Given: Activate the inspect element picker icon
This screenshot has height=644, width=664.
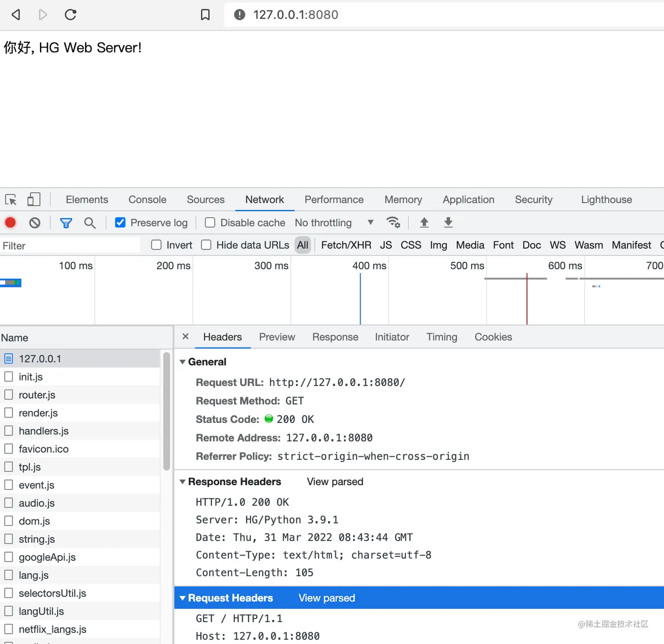Looking at the screenshot, I should coord(11,200).
